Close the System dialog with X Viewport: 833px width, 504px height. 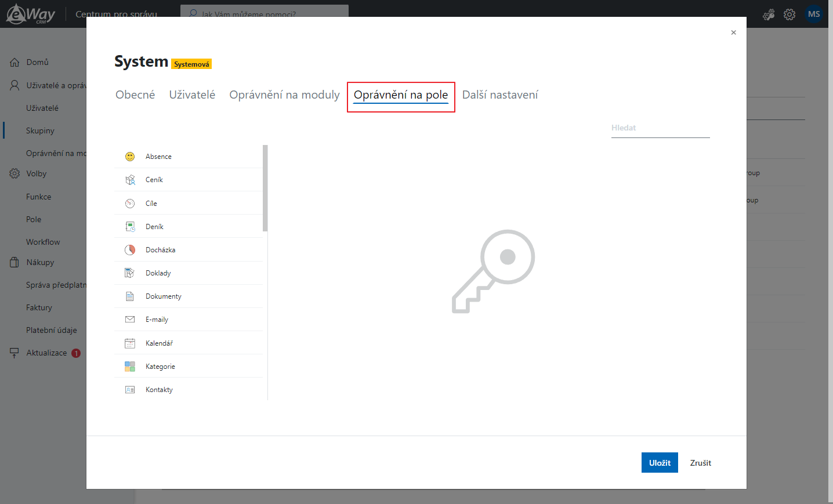click(x=734, y=32)
